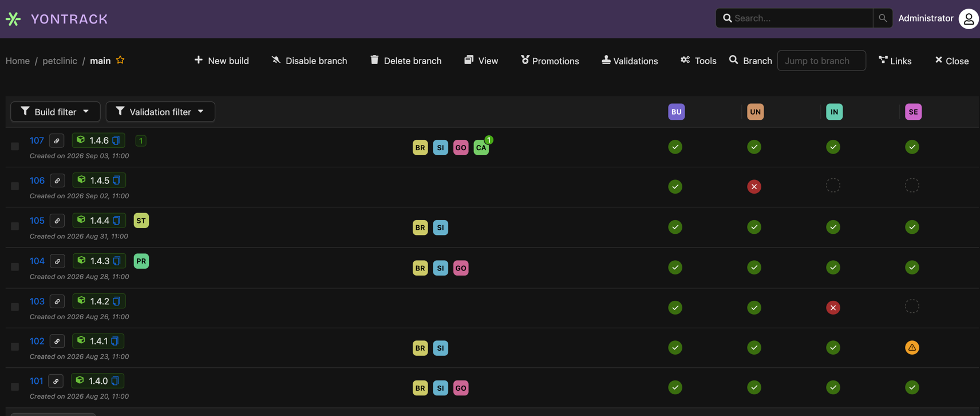Click failed IN validation status for build 103
The height and width of the screenshot is (416, 980).
coord(833,308)
